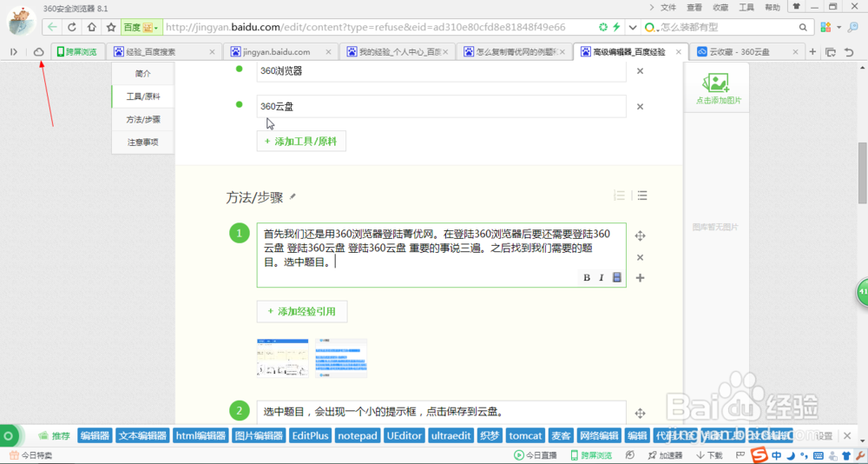Expand the extensions dropdown arrow

(839, 27)
